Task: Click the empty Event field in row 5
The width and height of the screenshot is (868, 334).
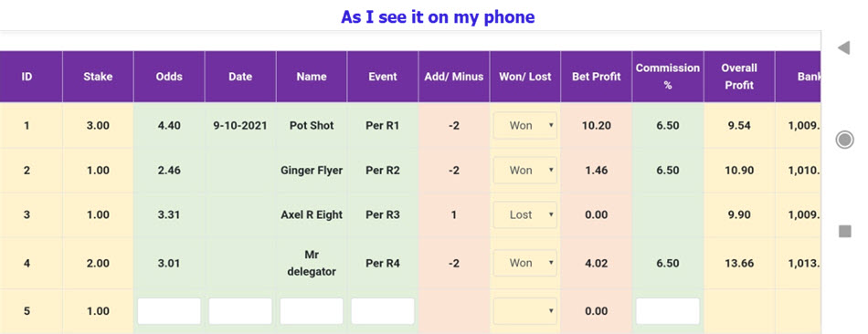Action: click(x=383, y=311)
